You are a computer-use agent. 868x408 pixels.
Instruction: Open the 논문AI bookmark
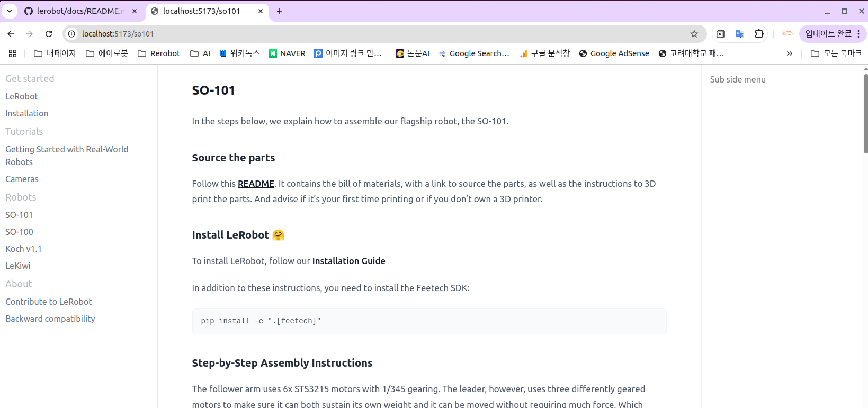[x=413, y=53]
